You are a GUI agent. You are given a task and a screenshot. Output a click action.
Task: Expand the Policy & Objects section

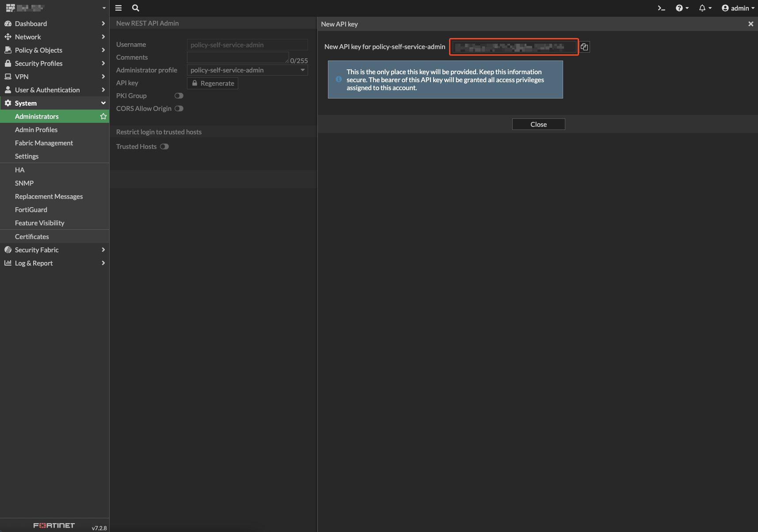tap(38, 50)
